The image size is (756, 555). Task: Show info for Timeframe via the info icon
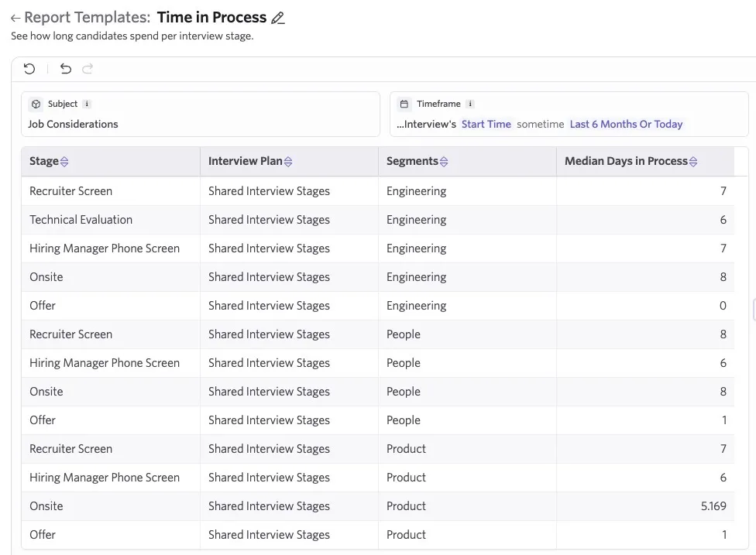pyautogui.click(x=470, y=104)
